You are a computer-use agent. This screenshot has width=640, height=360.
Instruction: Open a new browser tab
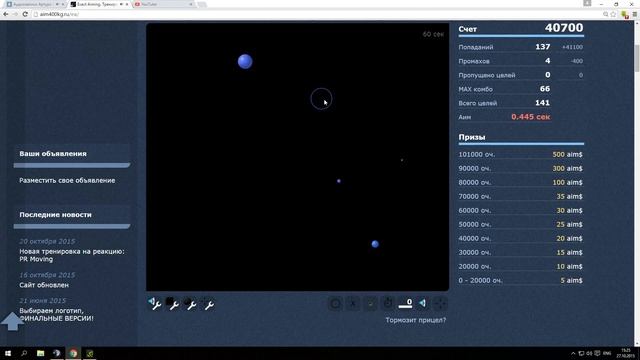point(202,4)
